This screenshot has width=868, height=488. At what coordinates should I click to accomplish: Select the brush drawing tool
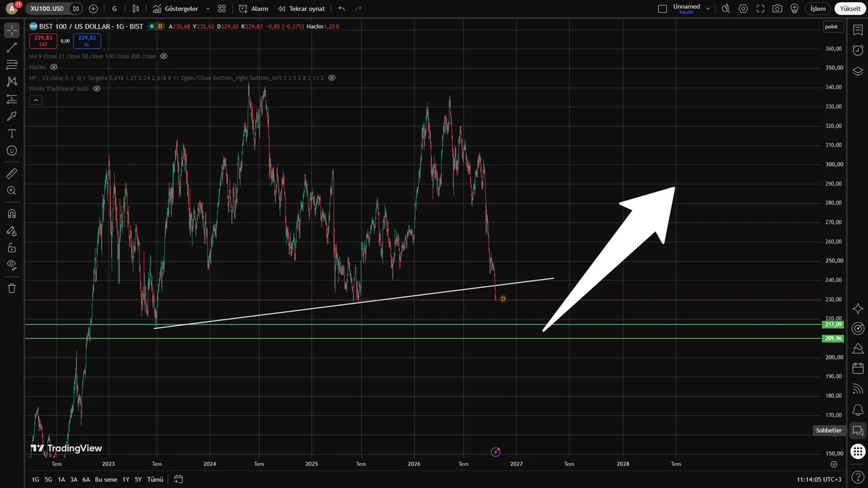[x=12, y=116]
